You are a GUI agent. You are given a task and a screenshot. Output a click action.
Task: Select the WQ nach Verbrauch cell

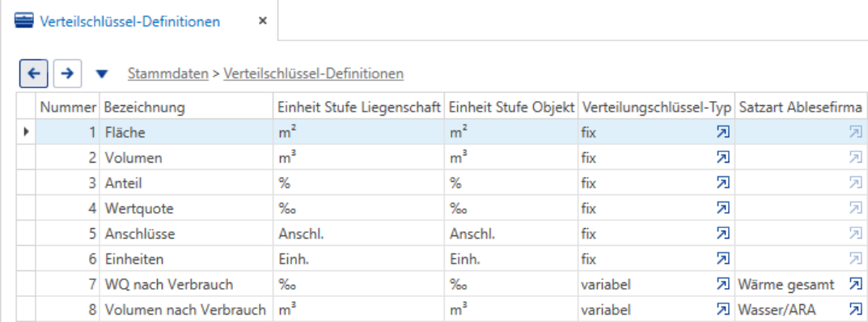tap(186, 284)
